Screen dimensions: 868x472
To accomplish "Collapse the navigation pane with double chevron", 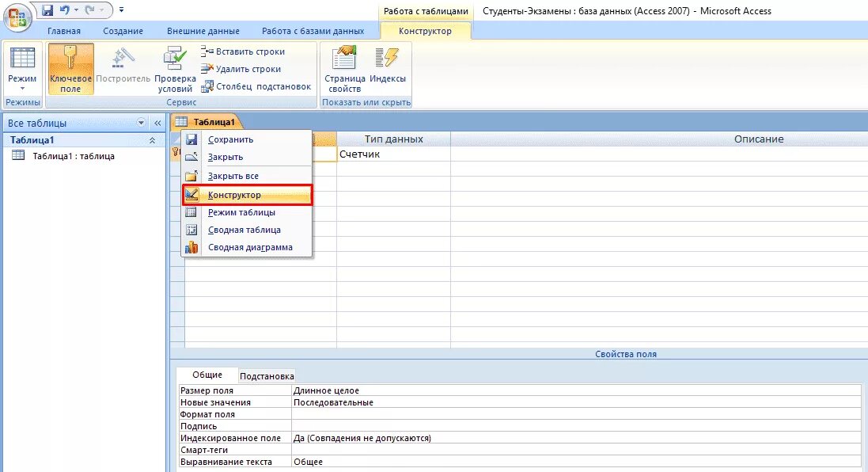I will [x=157, y=123].
